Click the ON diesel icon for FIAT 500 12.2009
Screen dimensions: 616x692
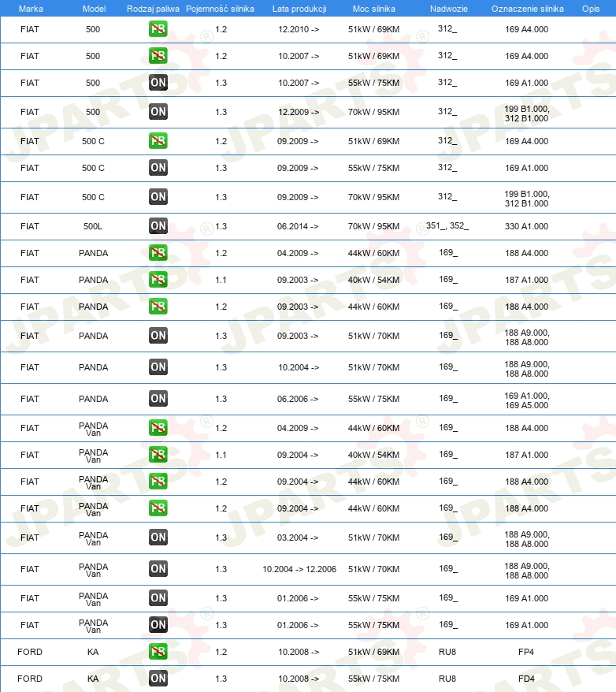click(158, 112)
